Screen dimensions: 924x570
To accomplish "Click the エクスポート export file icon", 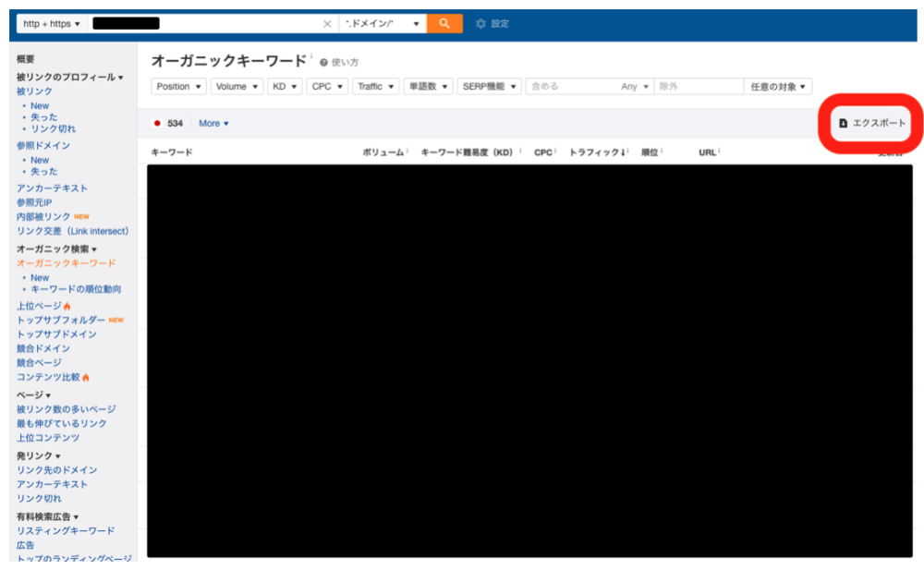I will [844, 123].
